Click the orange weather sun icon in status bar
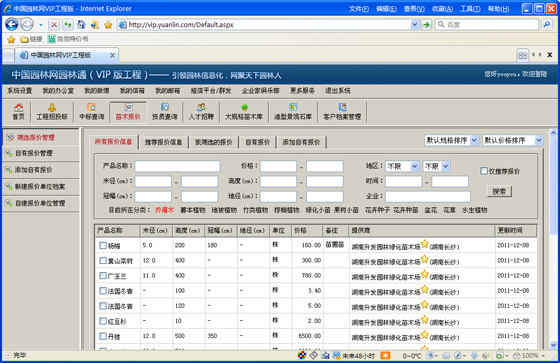 pyautogui.click(x=385, y=355)
